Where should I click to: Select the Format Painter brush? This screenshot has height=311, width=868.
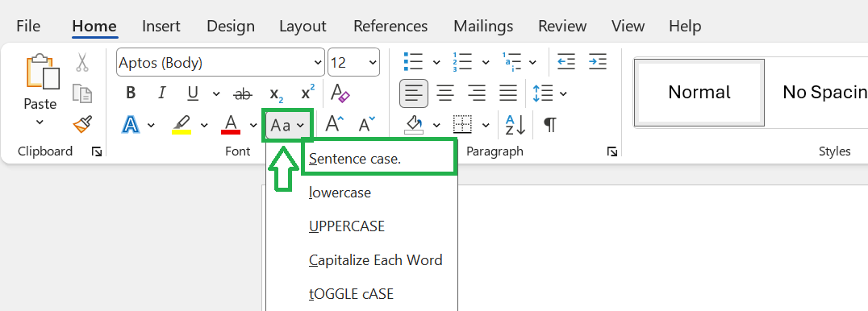pos(82,125)
